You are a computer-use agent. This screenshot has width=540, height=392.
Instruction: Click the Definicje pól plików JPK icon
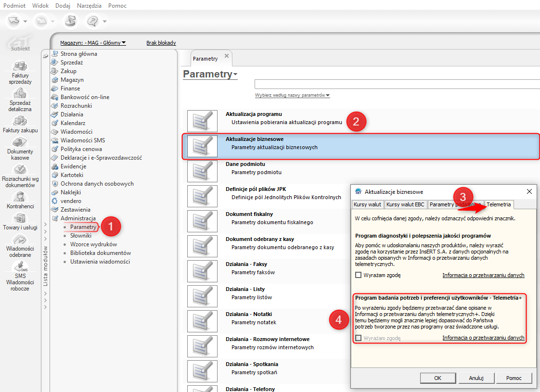point(202,196)
